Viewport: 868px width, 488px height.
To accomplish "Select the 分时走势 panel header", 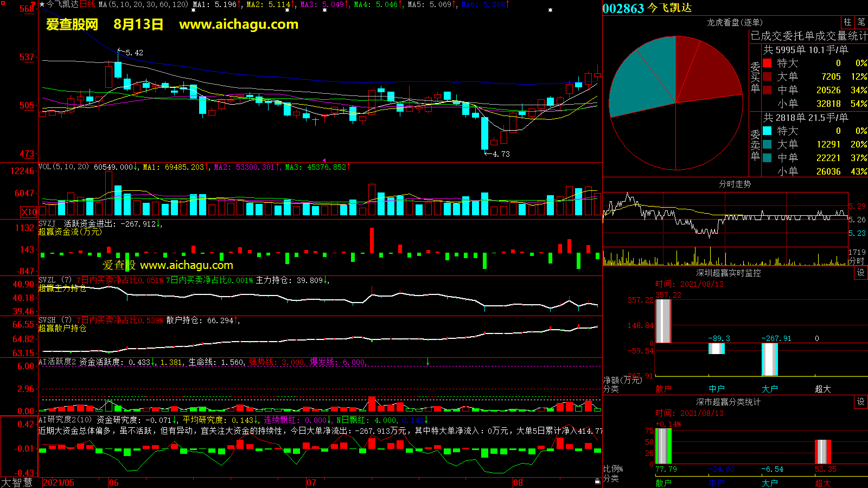I will tap(735, 184).
